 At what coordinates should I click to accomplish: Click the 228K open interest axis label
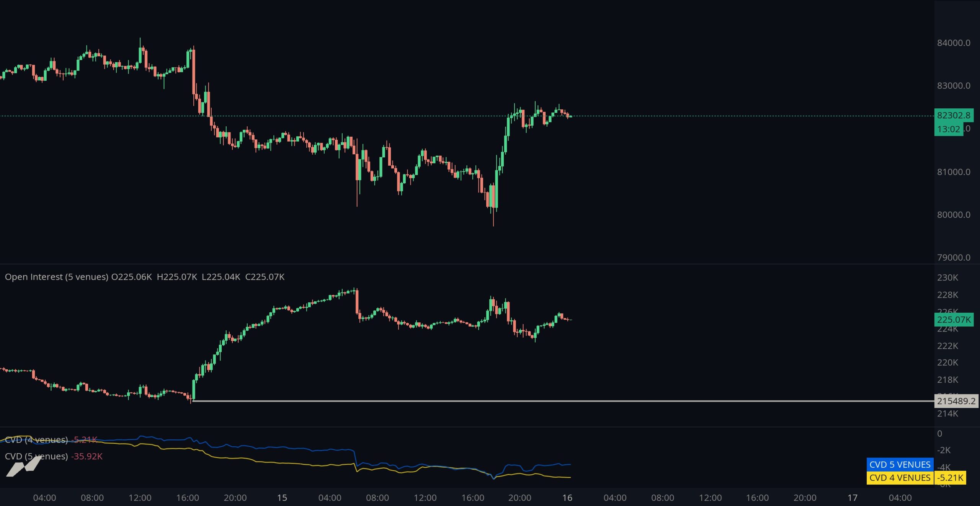tap(947, 295)
